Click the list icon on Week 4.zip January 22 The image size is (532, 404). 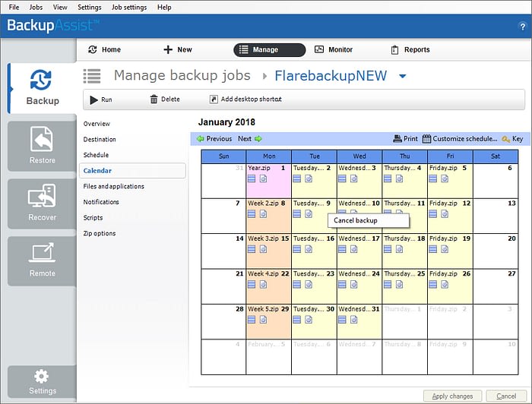click(x=252, y=284)
